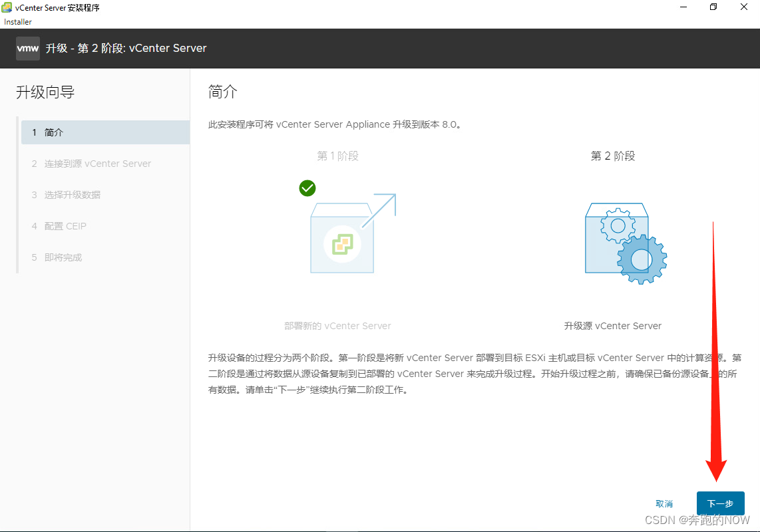Minimize the installer window
Screen dimensions: 760x532
pos(683,7)
